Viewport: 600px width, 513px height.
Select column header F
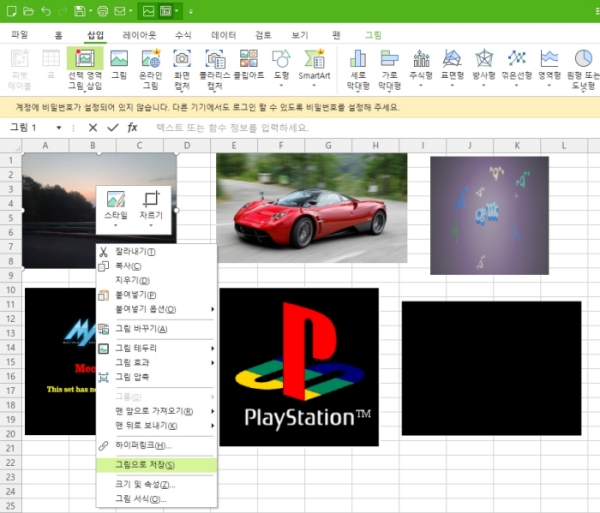tap(281, 145)
